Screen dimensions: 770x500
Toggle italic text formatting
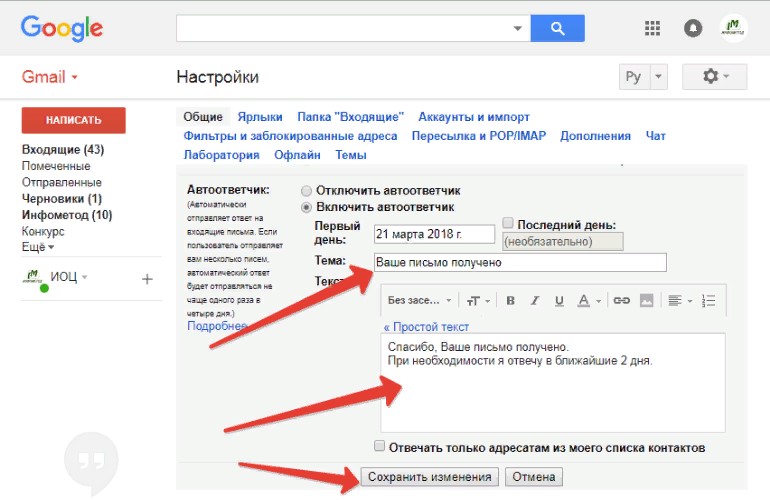click(x=535, y=300)
